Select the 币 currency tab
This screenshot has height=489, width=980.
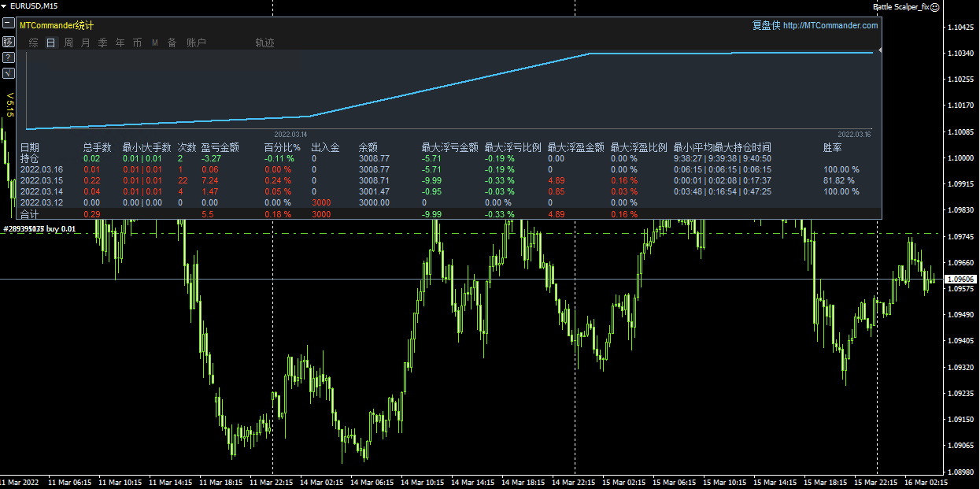137,43
